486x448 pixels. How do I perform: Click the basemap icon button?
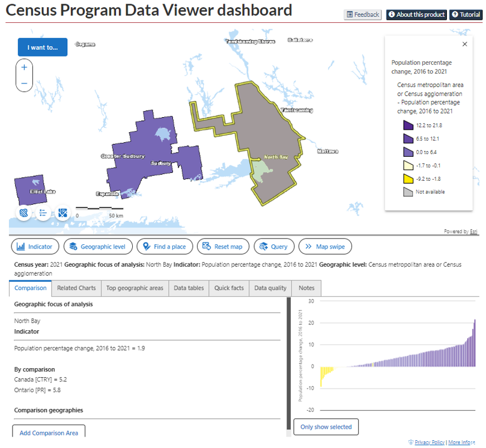62,213
